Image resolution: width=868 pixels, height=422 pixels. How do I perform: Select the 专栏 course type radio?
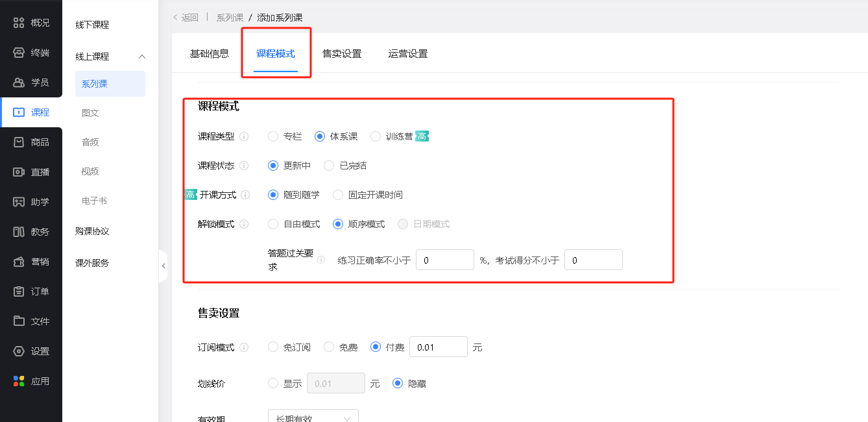[273, 136]
